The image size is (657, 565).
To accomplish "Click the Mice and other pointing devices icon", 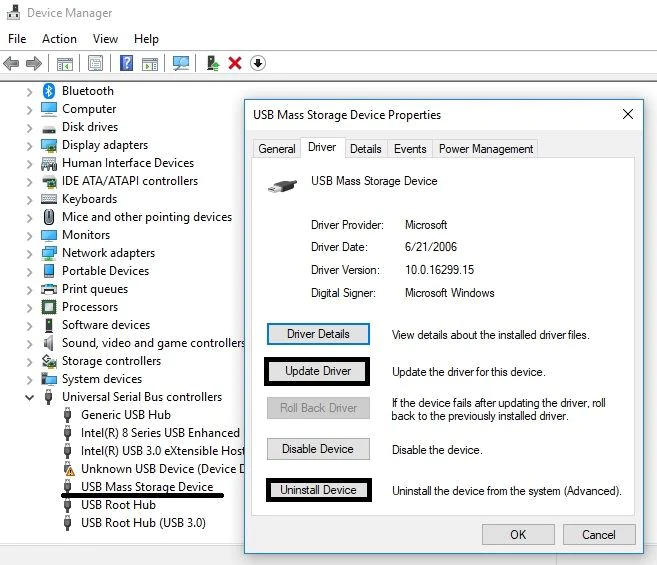I will pos(49,217).
